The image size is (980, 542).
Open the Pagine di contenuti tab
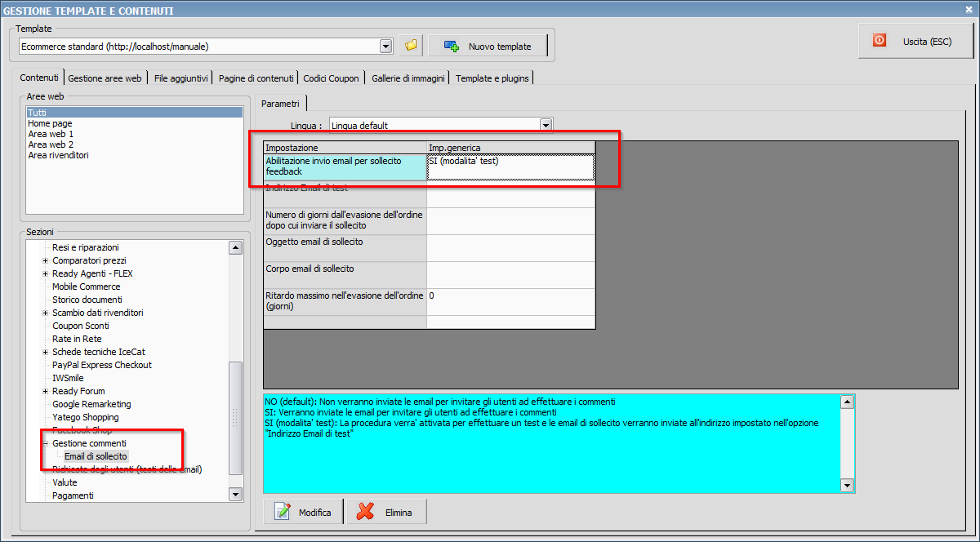[x=256, y=78]
